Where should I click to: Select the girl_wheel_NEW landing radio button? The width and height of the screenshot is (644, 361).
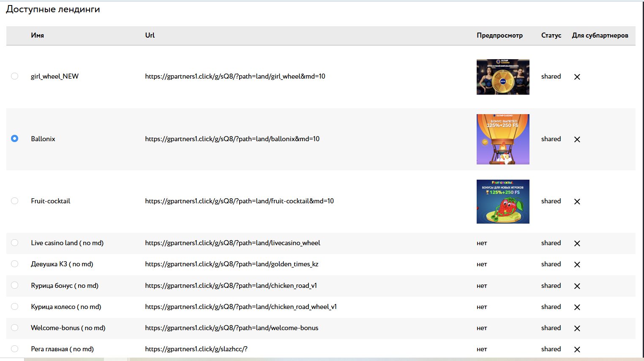point(15,76)
